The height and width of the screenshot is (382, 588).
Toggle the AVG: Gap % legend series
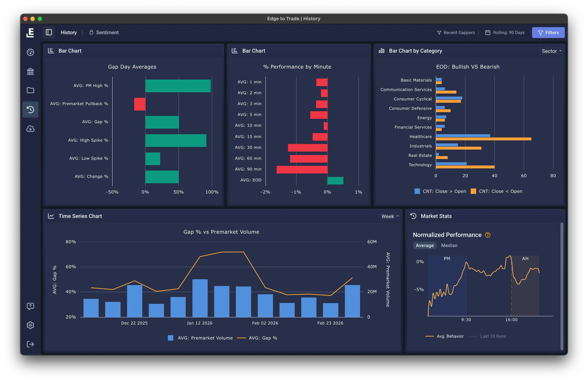(x=258, y=338)
